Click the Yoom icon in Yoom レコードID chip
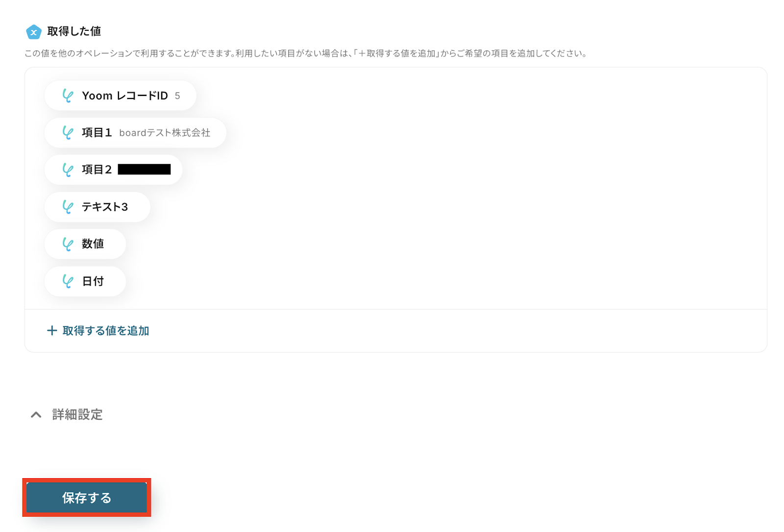The height and width of the screenshot is (532, 784). click(x=68, y=96)
